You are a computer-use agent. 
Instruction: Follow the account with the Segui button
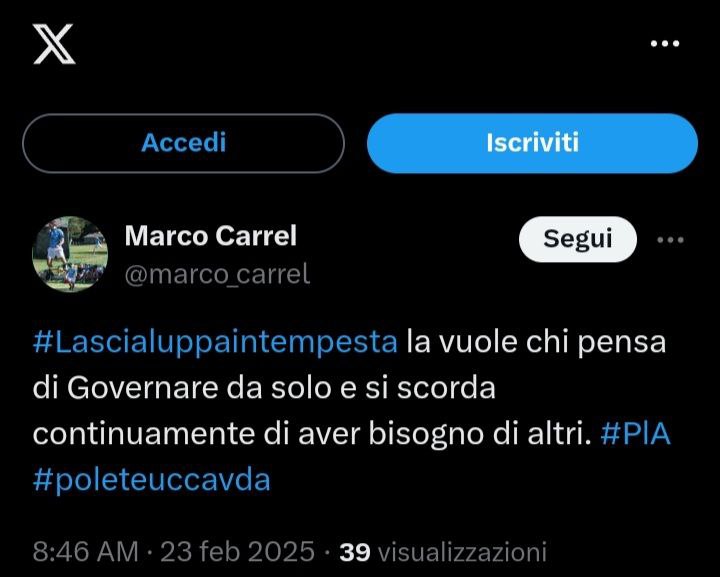pos(578,239)
